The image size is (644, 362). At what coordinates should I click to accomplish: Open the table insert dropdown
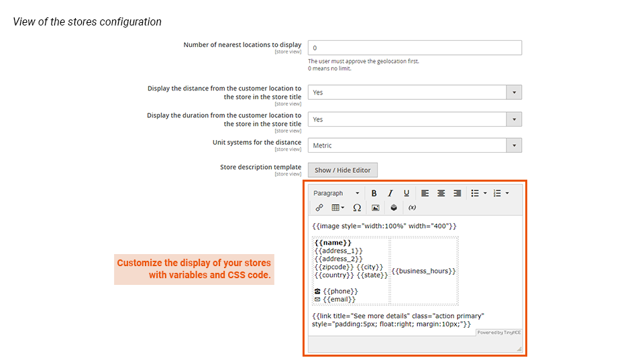click(x=338, y=208)
